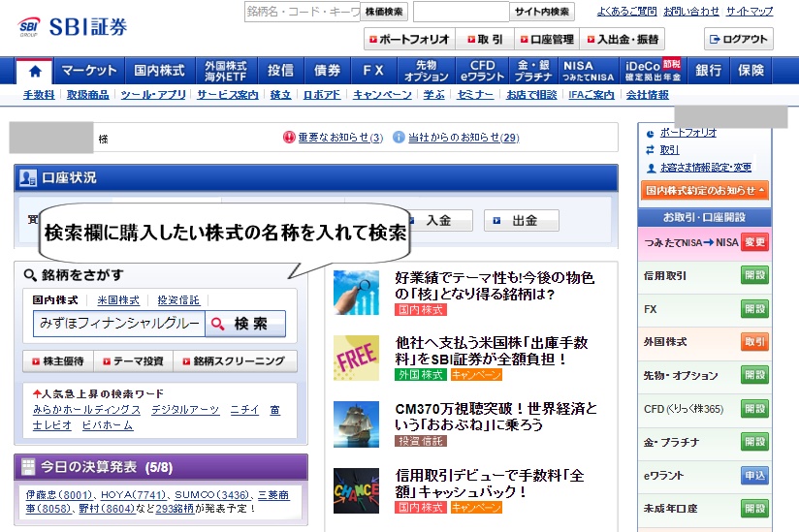Image resolution: width=799 pixels, height=532 pixels.
Task: Open the FREE campaign thumbnail
Action: coord(356,358)
